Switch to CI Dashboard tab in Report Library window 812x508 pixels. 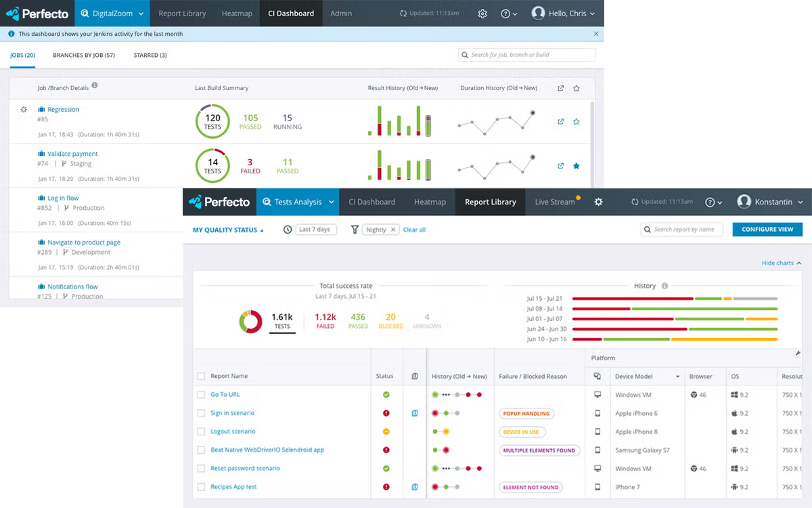coord(371,202)
